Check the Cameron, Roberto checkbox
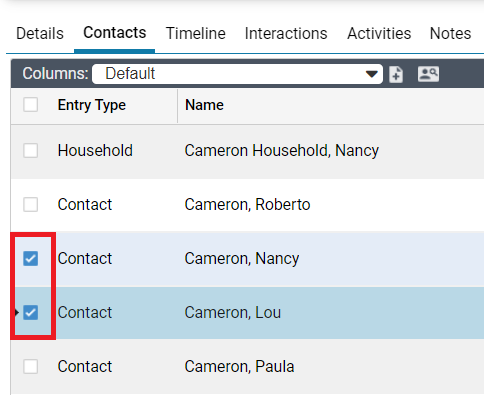 tap(30, 204)
